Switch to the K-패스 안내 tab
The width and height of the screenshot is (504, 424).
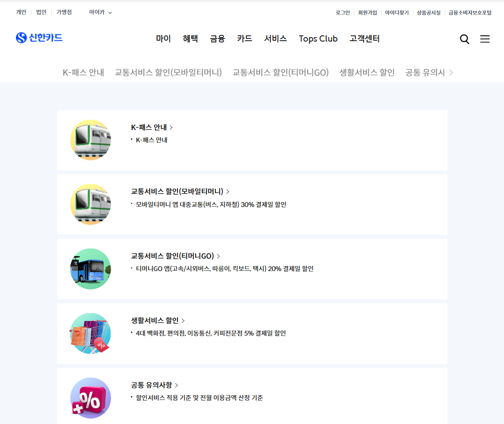tap(83, 73)
